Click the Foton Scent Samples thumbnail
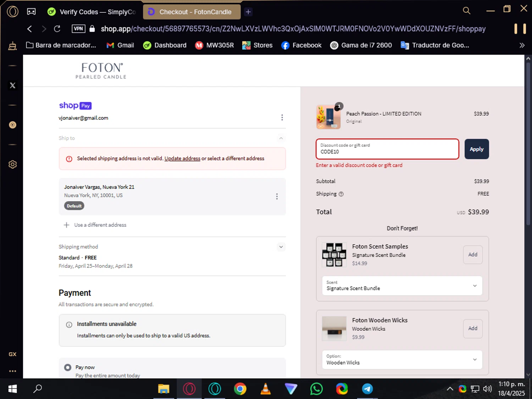This screenshot has height=399, width=532. 334,255
